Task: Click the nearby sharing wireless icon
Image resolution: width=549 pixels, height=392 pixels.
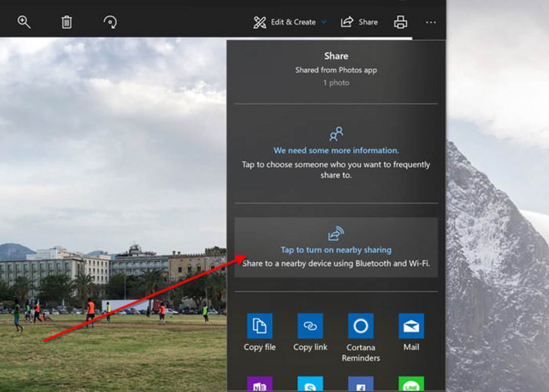Action: [x=336, y=234]
